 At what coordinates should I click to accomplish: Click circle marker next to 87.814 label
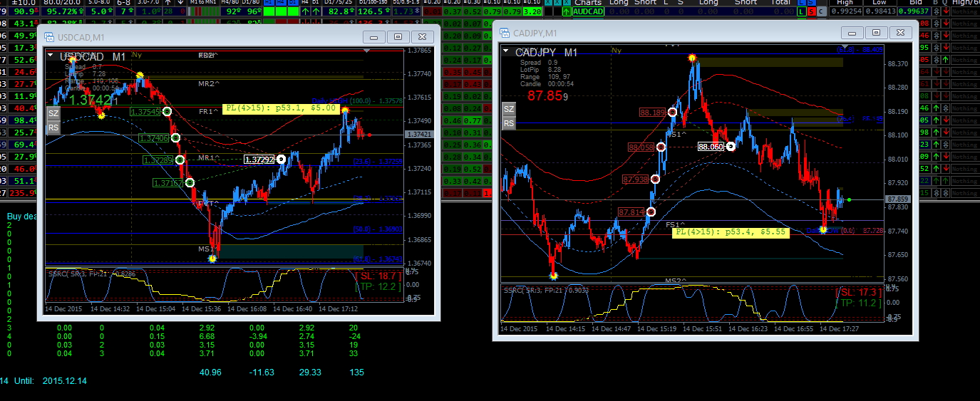651,212
